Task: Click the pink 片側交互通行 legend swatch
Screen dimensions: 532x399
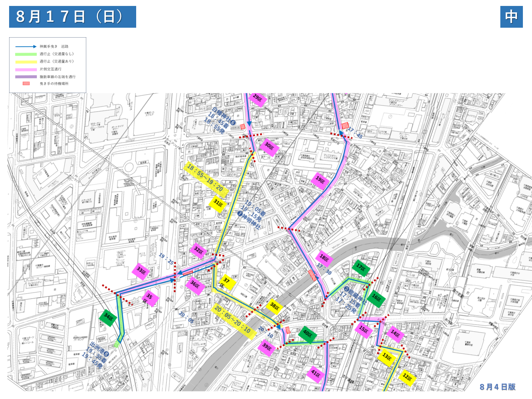Action: point(26,69)
